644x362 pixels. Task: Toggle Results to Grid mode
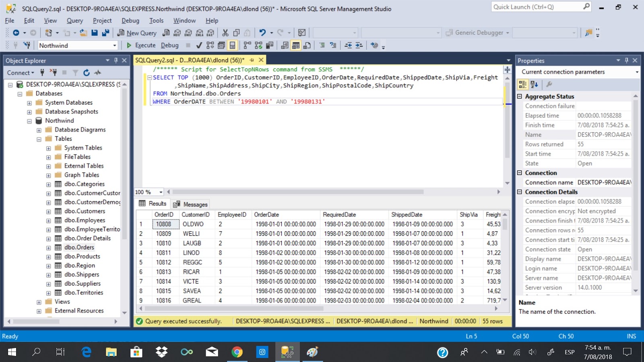coord(296,45)
